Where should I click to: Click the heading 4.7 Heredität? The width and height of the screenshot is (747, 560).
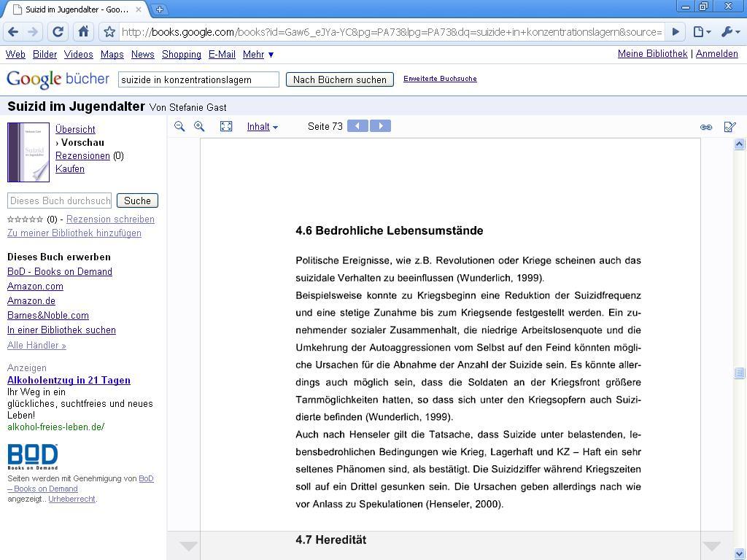[x=331, y=540]
